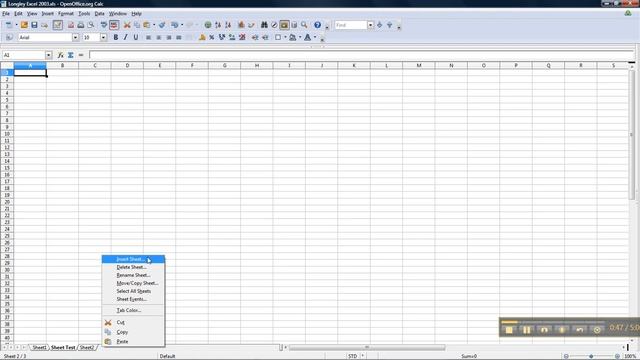640x360 pixels.
Task: Toggle Bold formatting
Action: click(x=116, y=38)
